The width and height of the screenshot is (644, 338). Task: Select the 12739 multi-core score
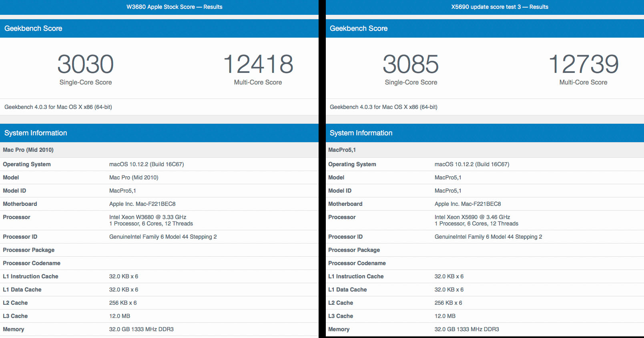[x=584, y=64]
